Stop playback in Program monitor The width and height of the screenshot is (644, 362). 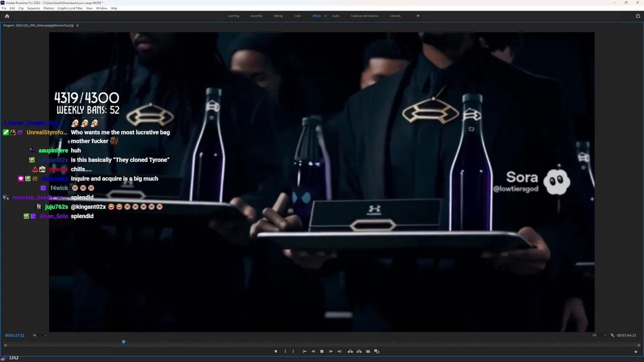(x=322, y=351)
